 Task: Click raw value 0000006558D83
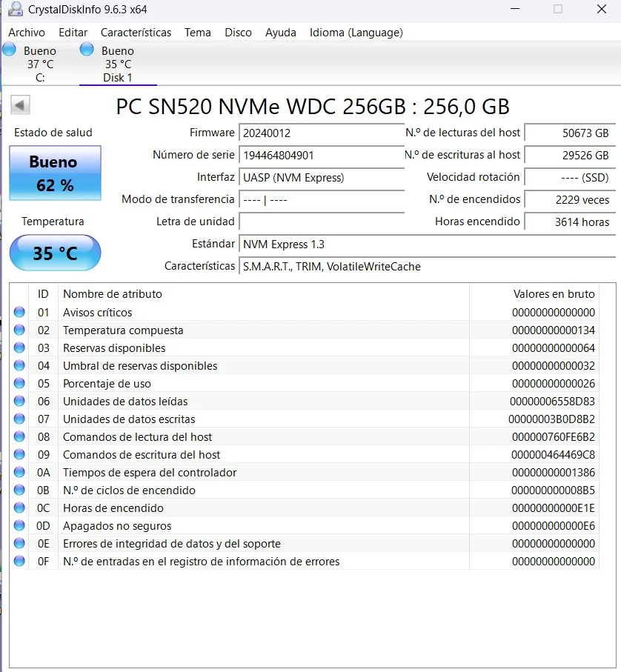coord(552,402)
